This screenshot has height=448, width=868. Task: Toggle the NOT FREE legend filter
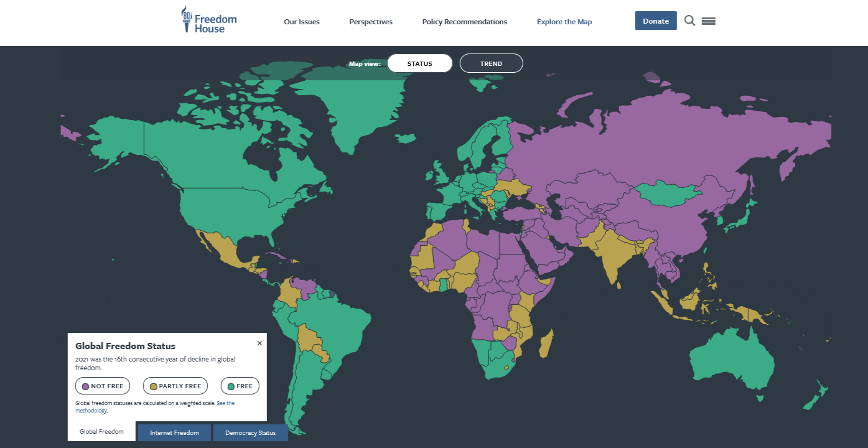pyautogui.click(x=103, y=386)
